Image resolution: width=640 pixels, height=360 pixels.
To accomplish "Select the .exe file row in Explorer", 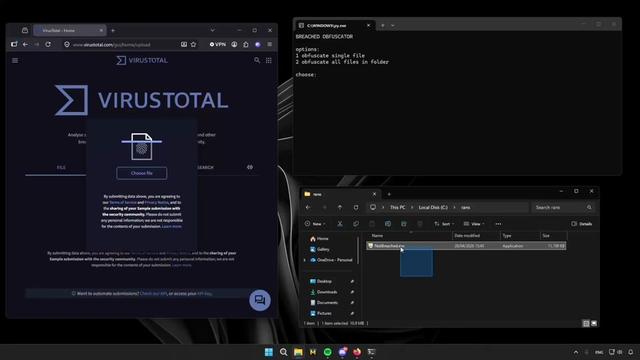I will pos(466,246).
